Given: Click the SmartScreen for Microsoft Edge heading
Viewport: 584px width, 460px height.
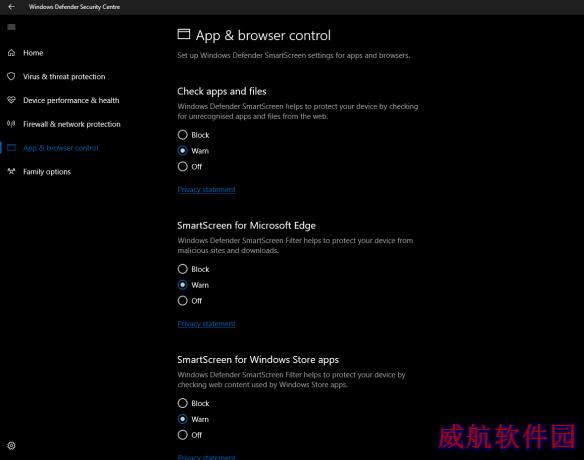Looking at the screenshot, I should point(246,225).
